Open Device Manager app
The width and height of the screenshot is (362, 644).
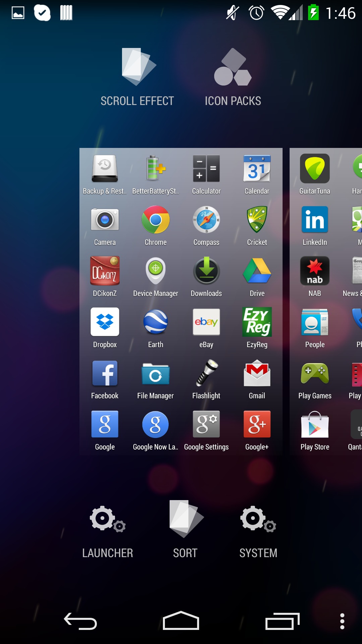pos(156,277)
